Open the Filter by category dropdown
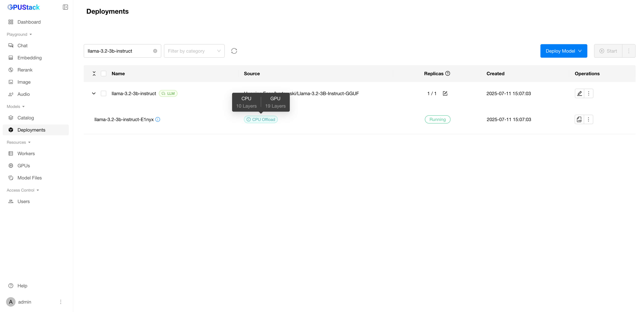 coord(194,51)
